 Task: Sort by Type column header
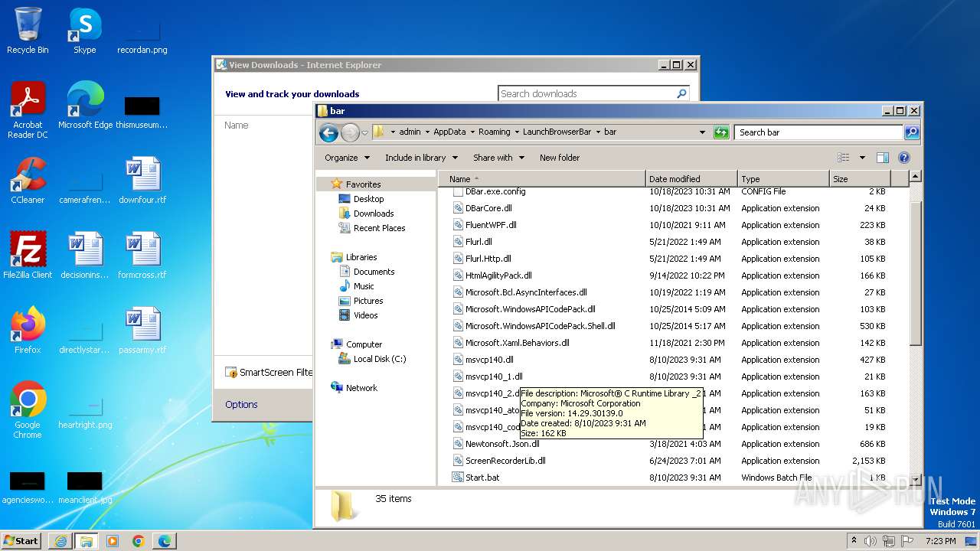783,179
